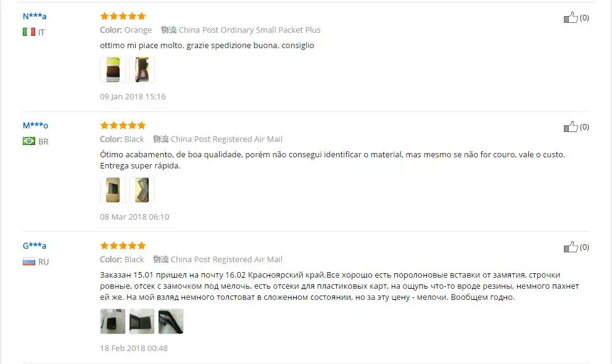Open reviewer profile N***a

tap(35, 16)
